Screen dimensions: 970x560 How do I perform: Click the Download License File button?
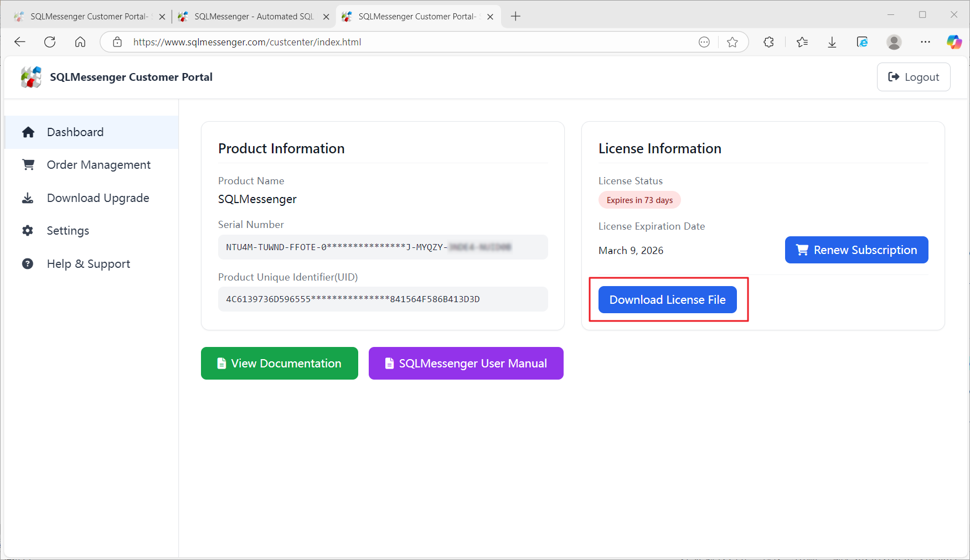pos(667,300)
